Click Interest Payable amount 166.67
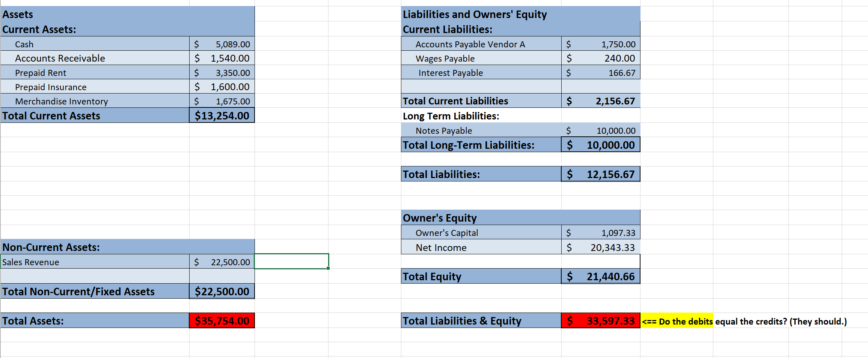This screenshot has height=358, width=868. (601, 72)
